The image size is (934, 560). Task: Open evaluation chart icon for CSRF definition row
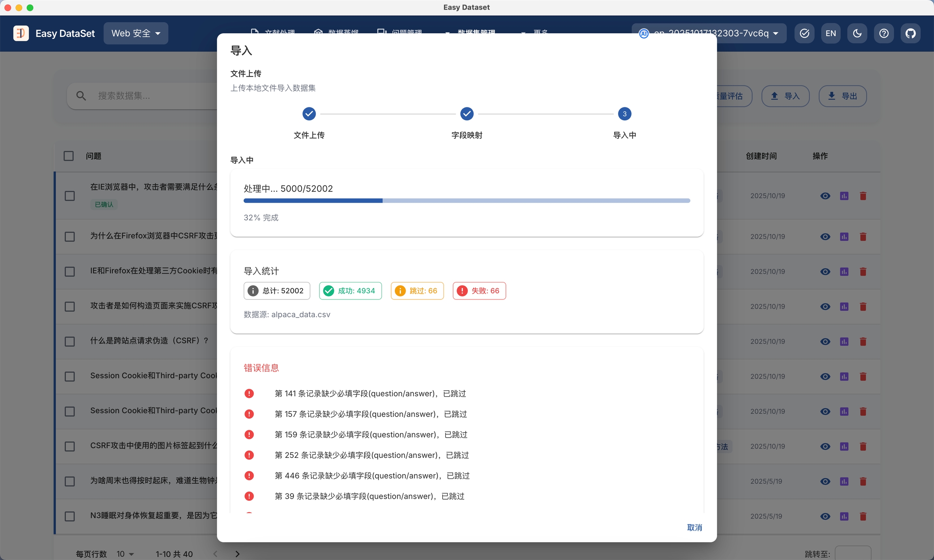844,342
